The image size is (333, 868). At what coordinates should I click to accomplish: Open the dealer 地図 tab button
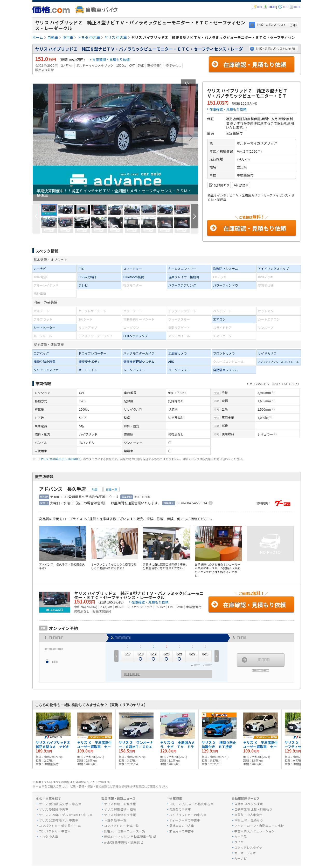tap(95, 489)
